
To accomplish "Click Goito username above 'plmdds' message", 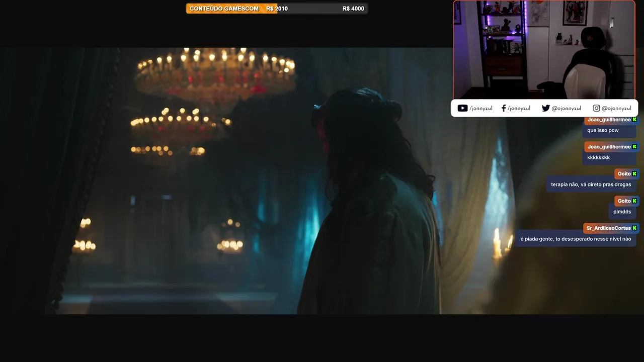I will [624, 201].
